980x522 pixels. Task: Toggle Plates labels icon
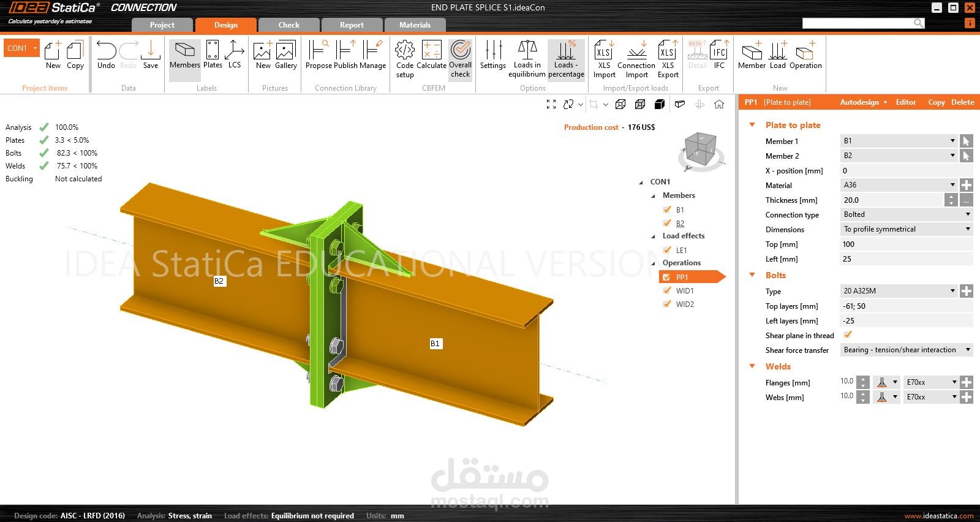[x=213, y=55]
